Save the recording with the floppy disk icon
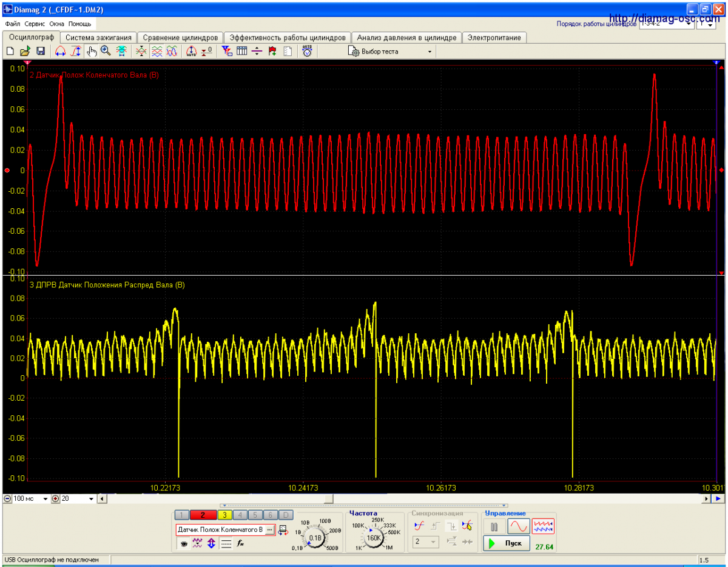The height and width of the screenshot is (567, 728). (41, 52)
